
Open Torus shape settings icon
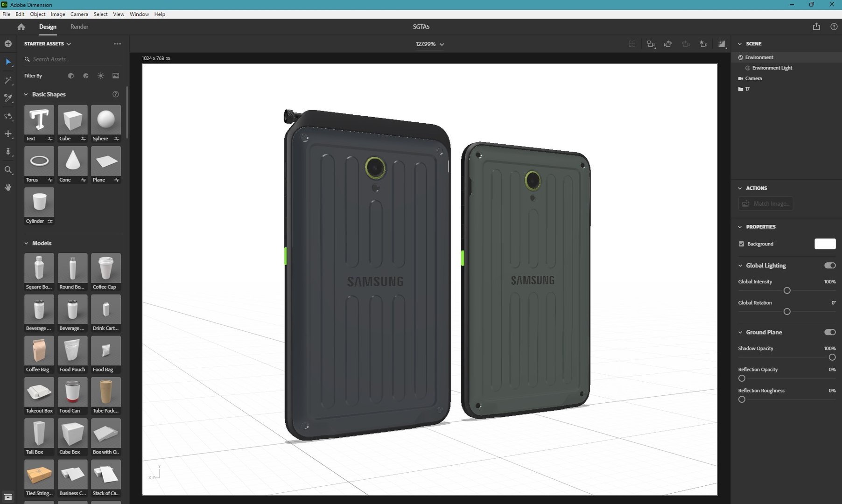(50, 180)
